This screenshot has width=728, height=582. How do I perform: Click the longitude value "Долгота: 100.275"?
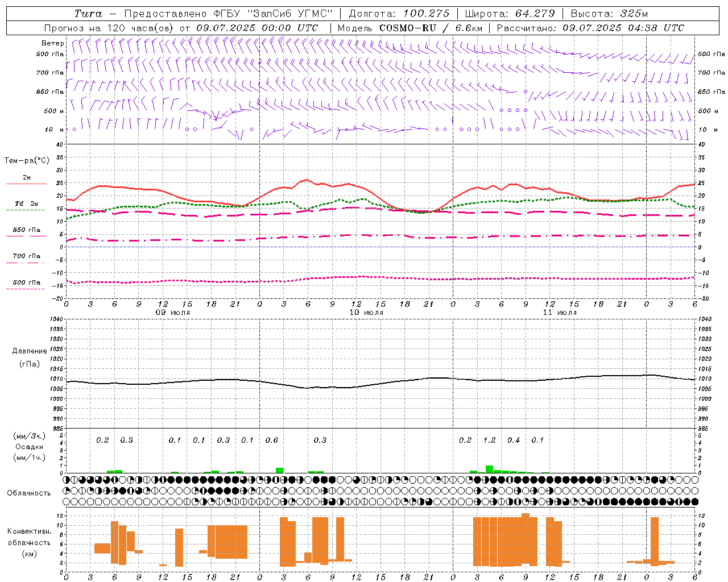coord(399,14)
